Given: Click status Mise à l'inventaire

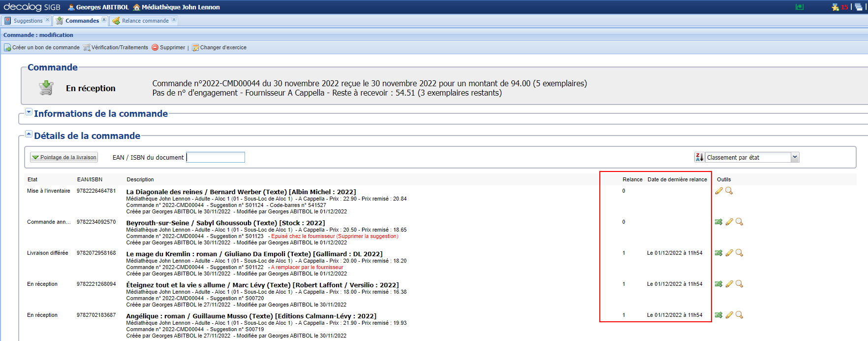Looking at the screenshot, I should pos(49,191).
